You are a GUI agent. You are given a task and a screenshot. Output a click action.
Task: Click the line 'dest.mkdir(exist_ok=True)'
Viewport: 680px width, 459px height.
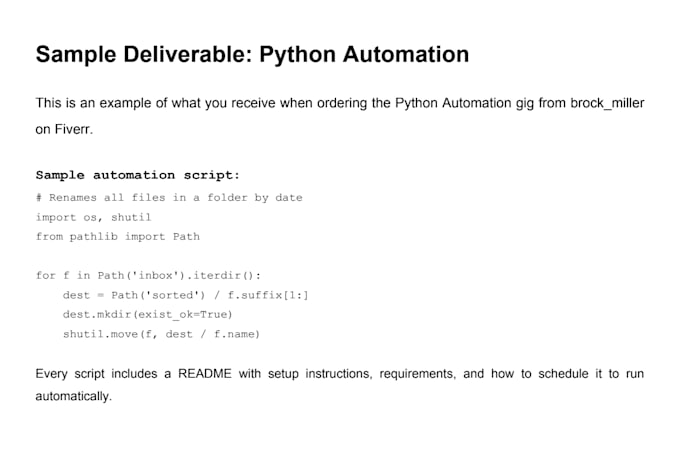coord(147,315)
